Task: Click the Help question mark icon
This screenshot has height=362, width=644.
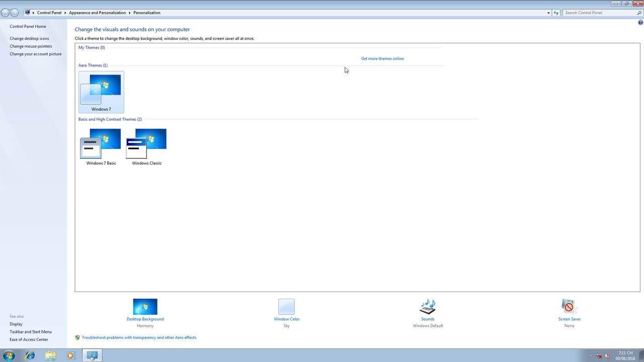Action: 640,23
